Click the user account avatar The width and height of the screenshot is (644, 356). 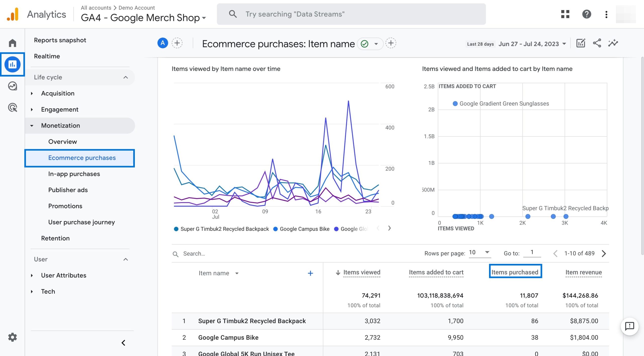pos(626,14)
